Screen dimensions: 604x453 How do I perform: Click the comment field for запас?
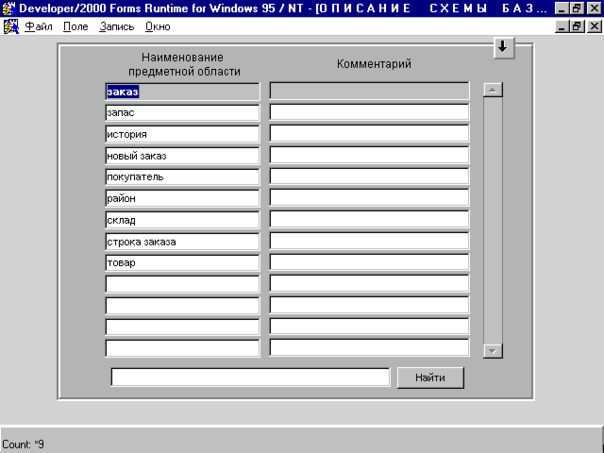369,112
